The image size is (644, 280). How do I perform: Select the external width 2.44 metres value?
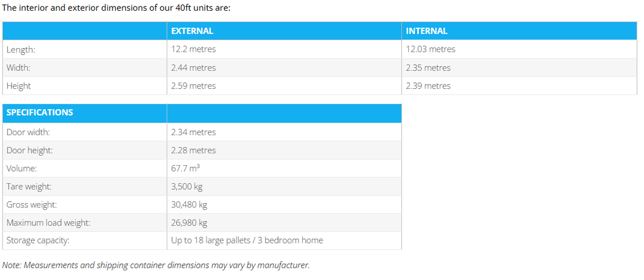coord(193,68)
